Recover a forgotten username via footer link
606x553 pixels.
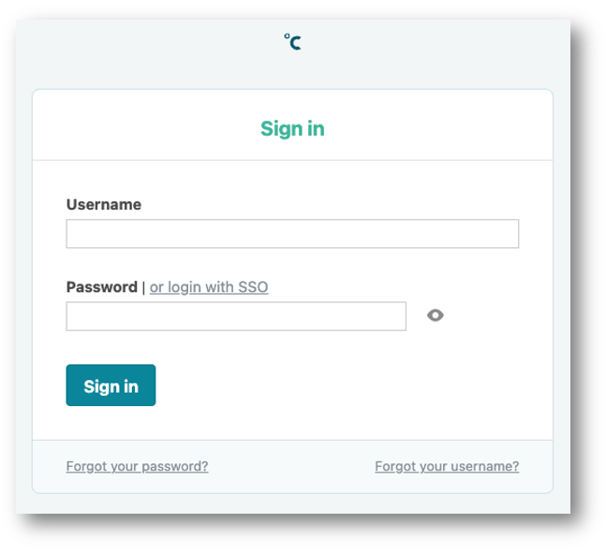[x=447, y=466]
